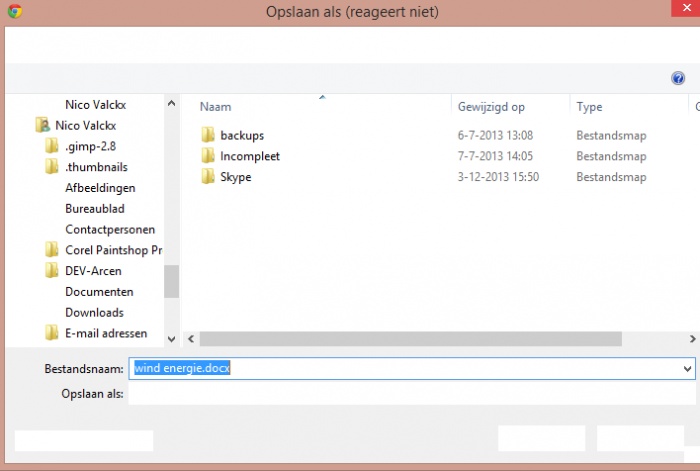The width and height of the screenshot is (700, 471).
Task: Click the navigation pane vertical scrollbar thumb
Action: coord(171,281)
